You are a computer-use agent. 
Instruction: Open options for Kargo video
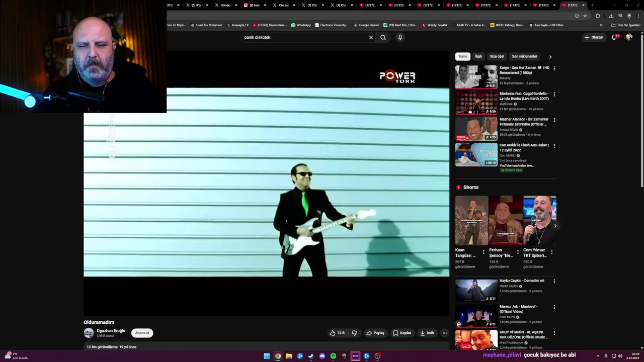click(554, 68)
